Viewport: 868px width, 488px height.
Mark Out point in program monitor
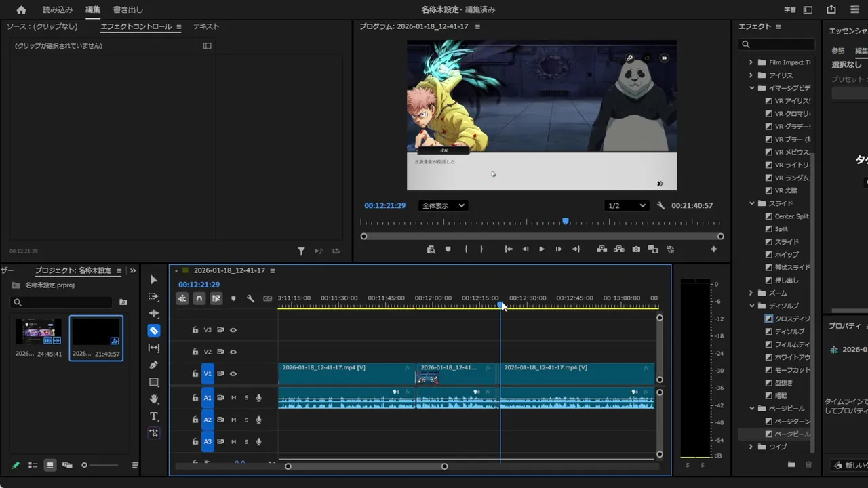[x=481, y=249]
